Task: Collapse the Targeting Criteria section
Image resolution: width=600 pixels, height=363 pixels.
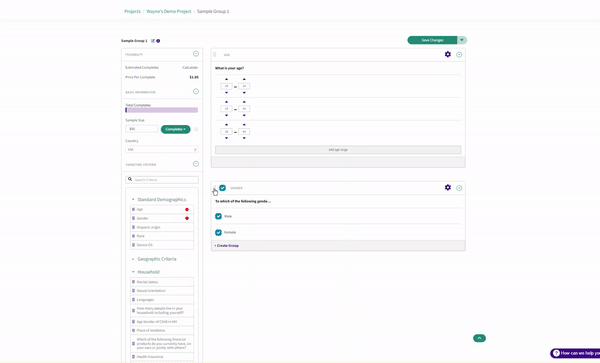Action: coord(196,164)
